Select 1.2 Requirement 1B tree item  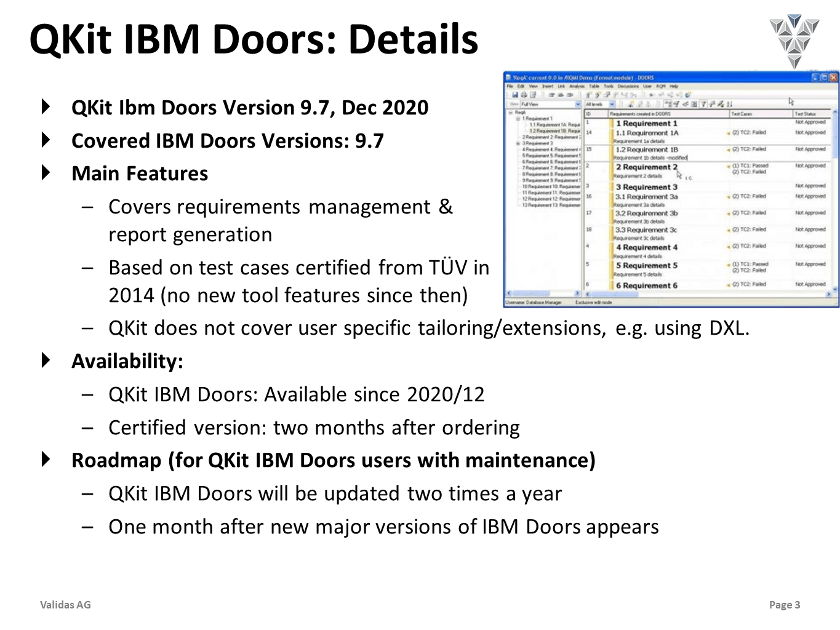click(x=555, y=131)
